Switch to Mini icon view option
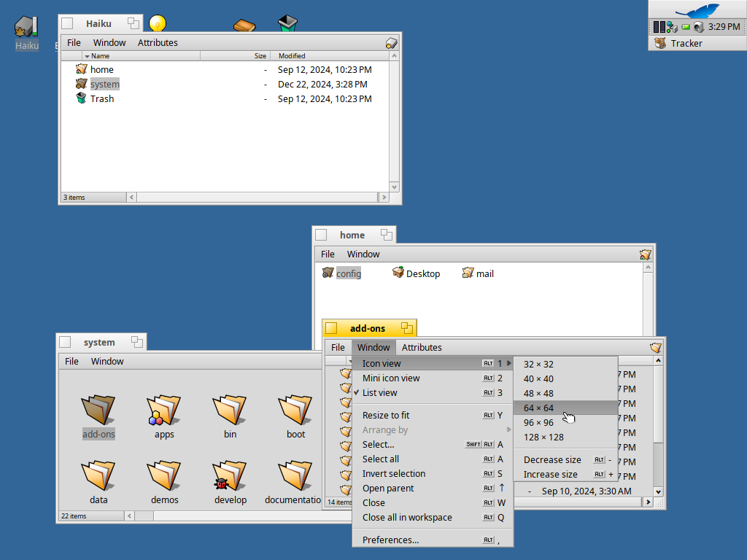 click(433, 378)
